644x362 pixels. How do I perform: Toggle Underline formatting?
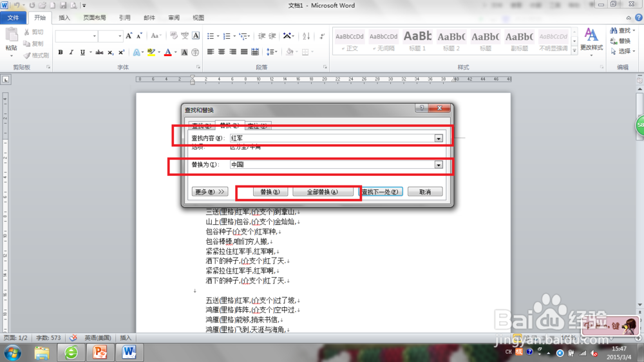(x=82, y=52)
